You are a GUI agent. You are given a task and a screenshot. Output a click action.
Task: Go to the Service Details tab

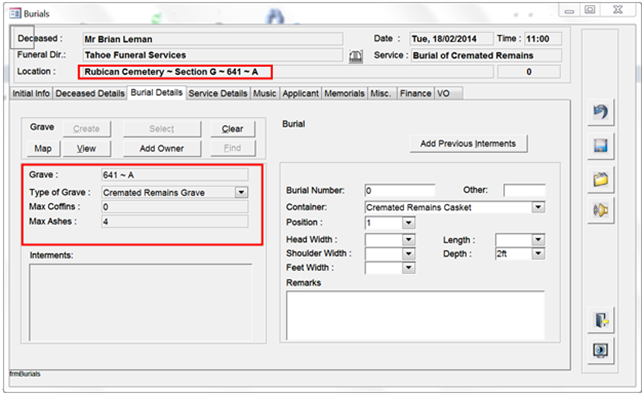(x=218, y=93)
